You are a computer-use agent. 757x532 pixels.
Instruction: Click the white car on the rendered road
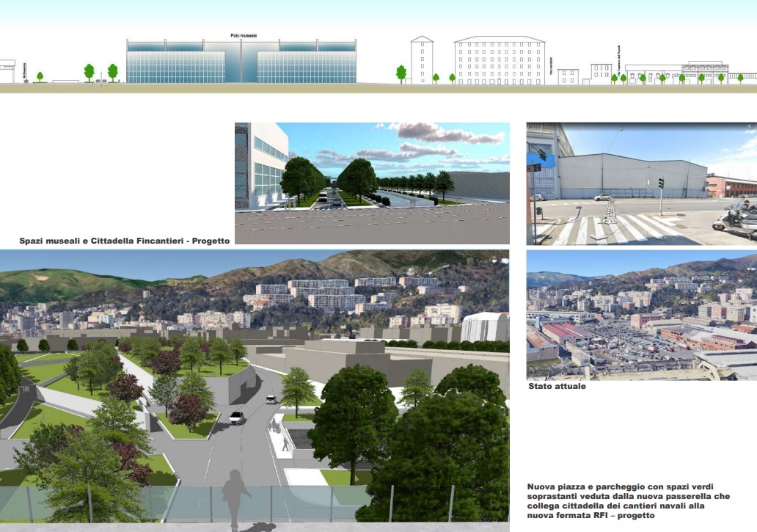(x=237, y=418)
